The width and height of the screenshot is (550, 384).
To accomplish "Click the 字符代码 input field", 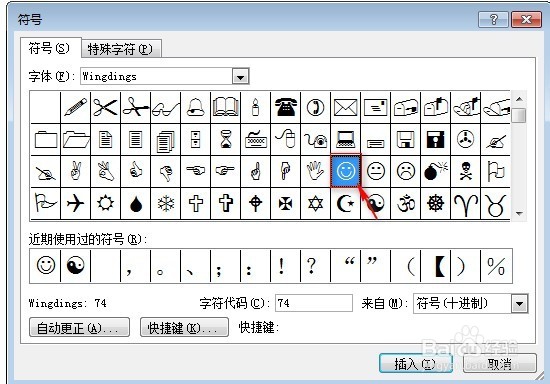I will [x=314, y=303].
